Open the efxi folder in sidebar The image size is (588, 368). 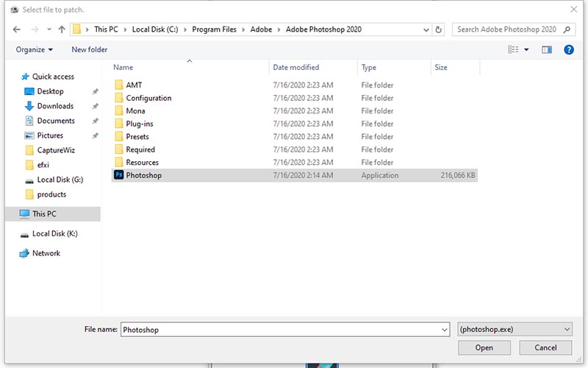[x=43, y=165]
